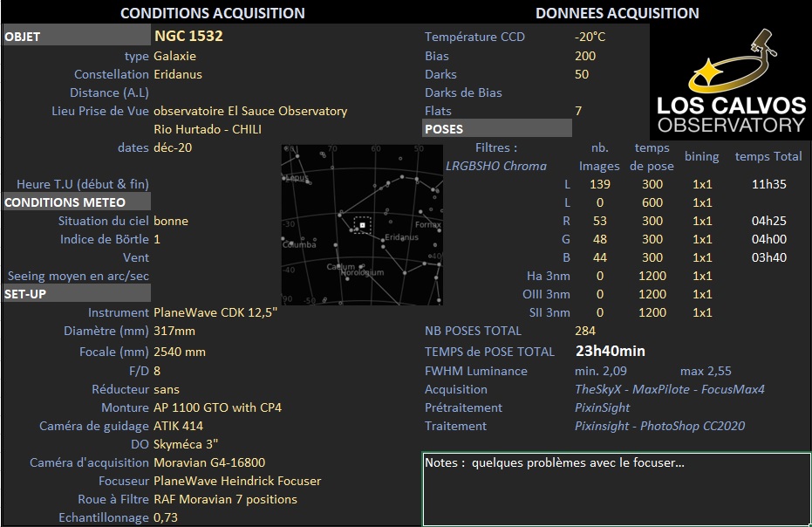Click the POSES section header
Image resolution: width=812 pixels, height=527 pixels.
497,128
